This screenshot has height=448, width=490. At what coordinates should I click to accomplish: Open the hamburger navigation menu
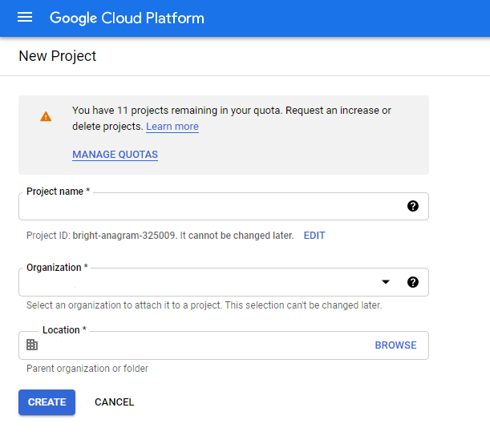coord(25,18)
